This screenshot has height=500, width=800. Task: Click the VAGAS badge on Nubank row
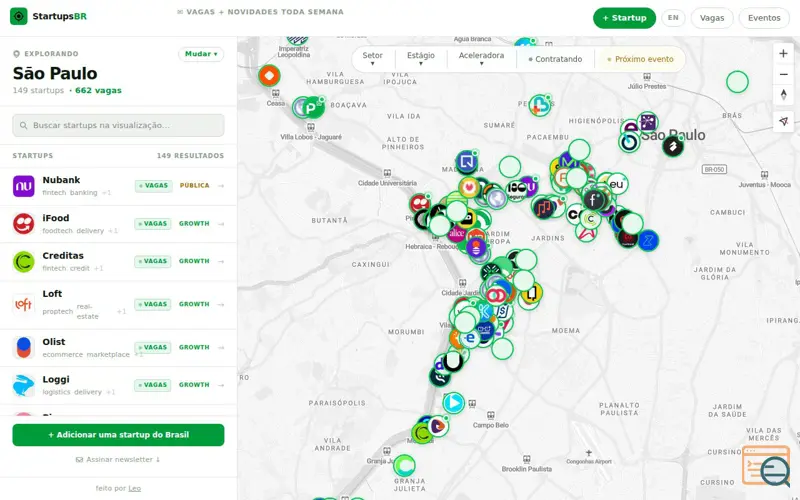153,186
